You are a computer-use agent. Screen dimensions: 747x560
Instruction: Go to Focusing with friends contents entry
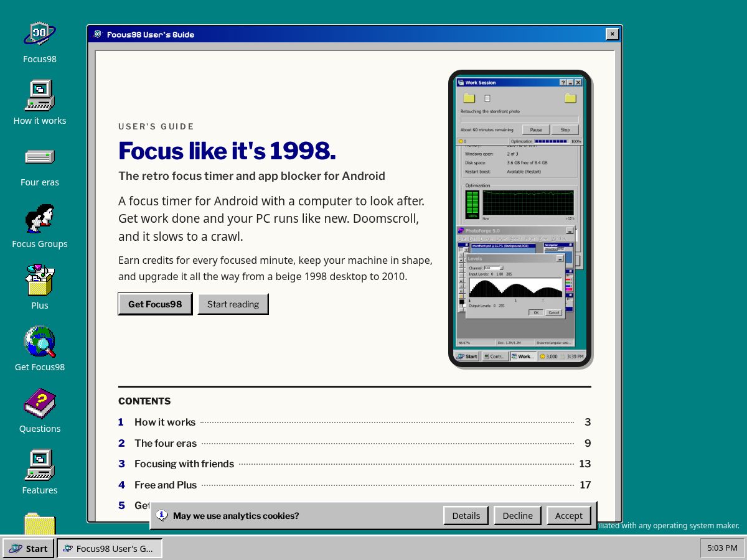[354, 464]
